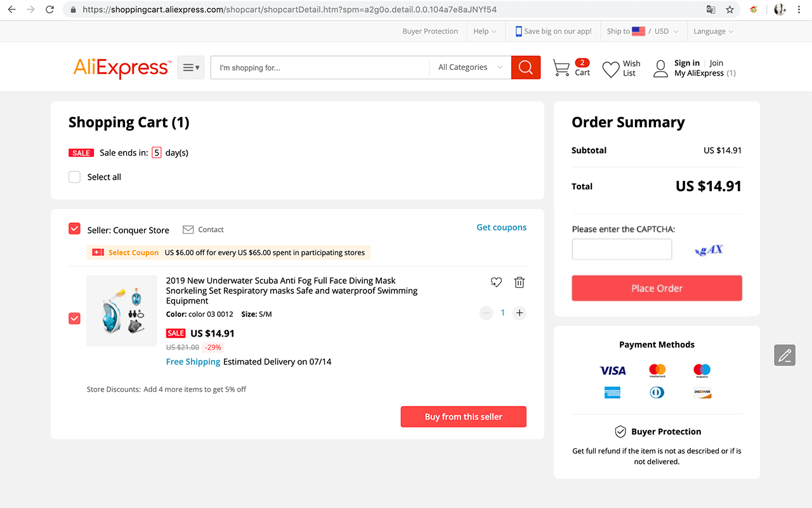Click the Free Shipping text
Image resolution: width=812 pixels, height=508 pixels.
click(x=193, y=362)
